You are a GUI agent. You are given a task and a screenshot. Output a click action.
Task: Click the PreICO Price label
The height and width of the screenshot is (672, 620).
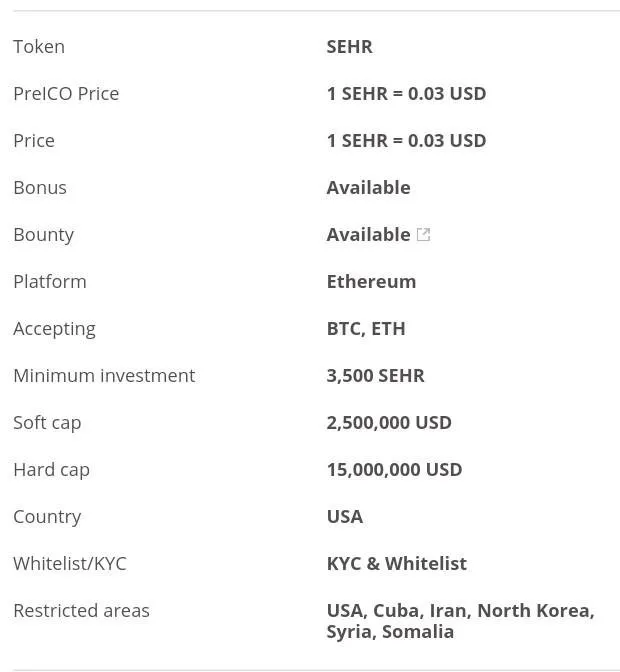[x=66, y=94]
